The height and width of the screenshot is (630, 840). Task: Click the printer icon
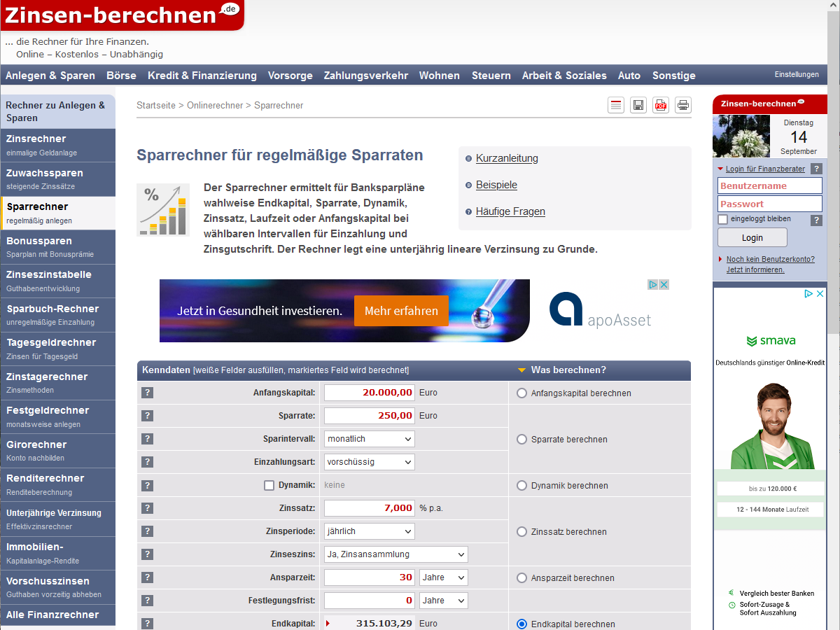pos(683,106)
